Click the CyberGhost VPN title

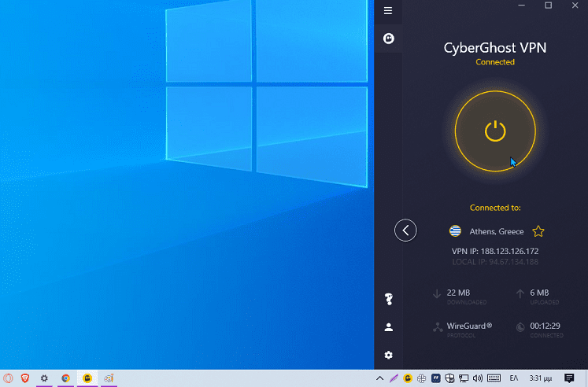tap(495, 48)
